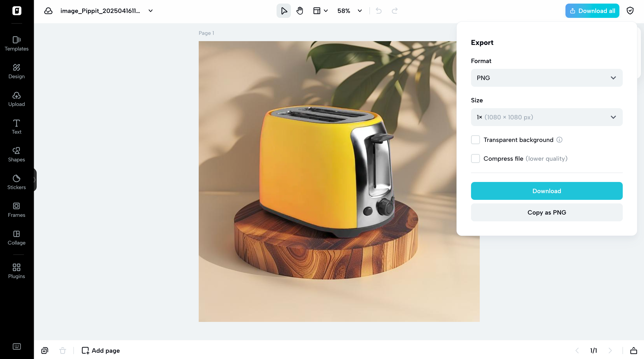The image size is (644, 359).
Task: Undo the last action
Action: pyautogui.click(x=378, y=11)
